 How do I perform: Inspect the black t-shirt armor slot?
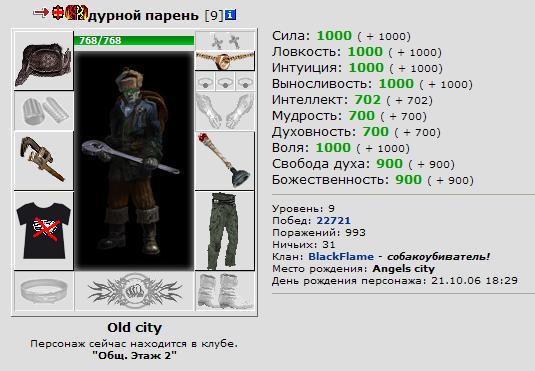point(44,231)
